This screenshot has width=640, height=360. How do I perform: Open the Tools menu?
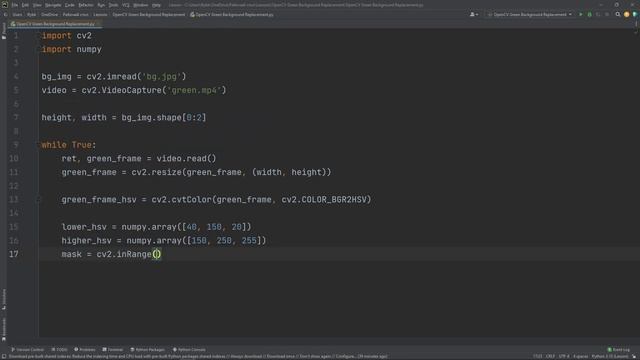coord(113,5)
